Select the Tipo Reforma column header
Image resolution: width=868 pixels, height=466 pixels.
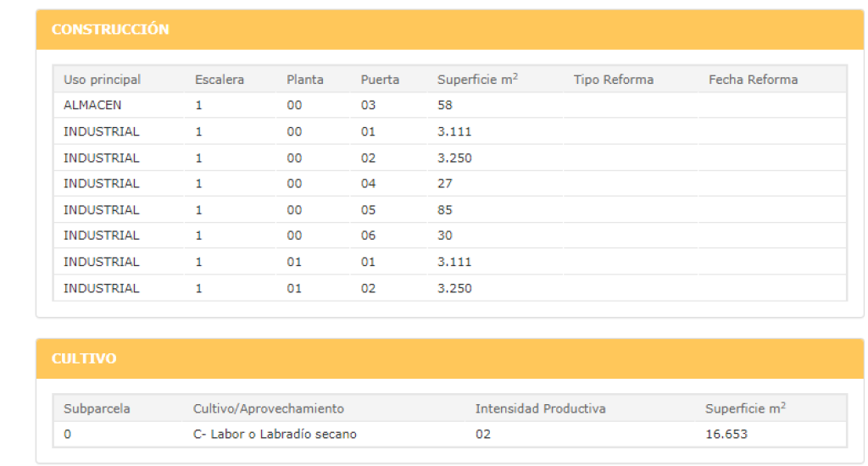tap(614, 80)
